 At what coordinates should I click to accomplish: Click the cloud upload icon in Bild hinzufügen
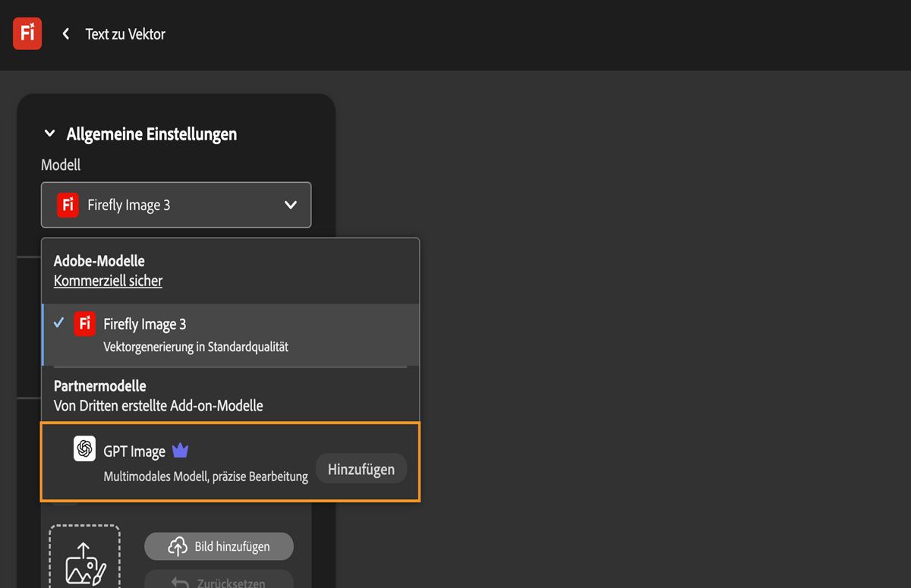[178, 546]
